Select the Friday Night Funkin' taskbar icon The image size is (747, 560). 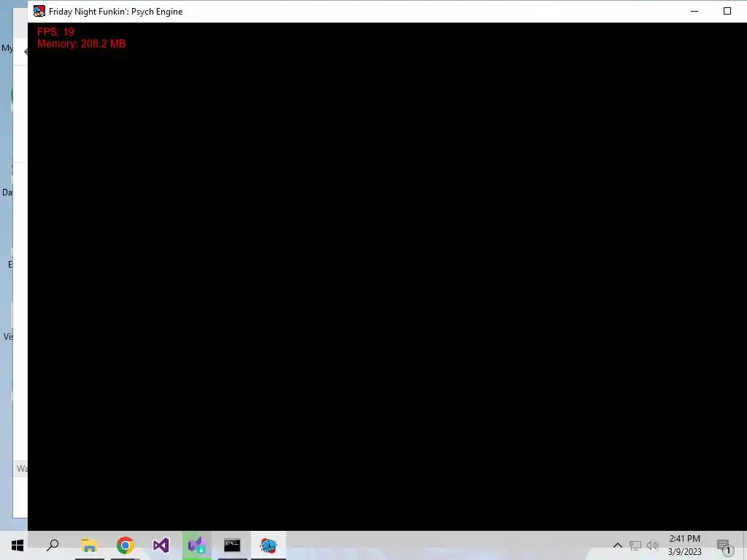(268, 545)
